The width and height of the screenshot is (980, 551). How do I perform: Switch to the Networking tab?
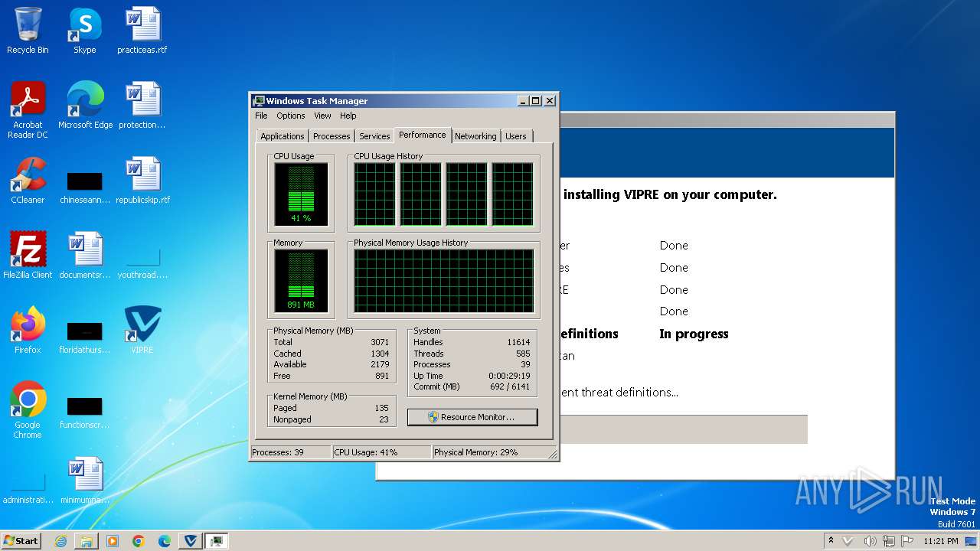pyautogui.click(x=475, y=136)
